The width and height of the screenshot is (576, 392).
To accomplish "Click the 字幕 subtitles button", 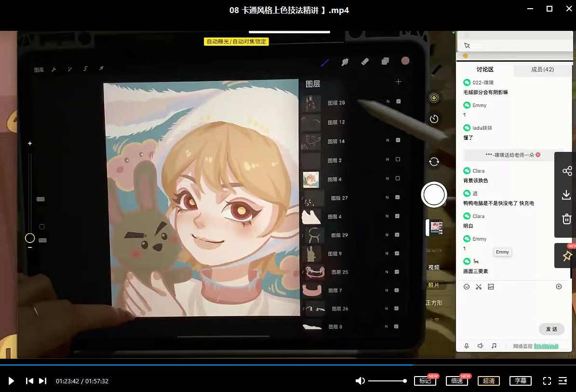I will pos(521,381).
